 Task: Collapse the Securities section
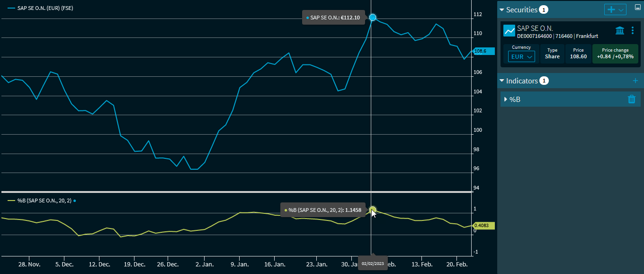[x=502, y=10]
